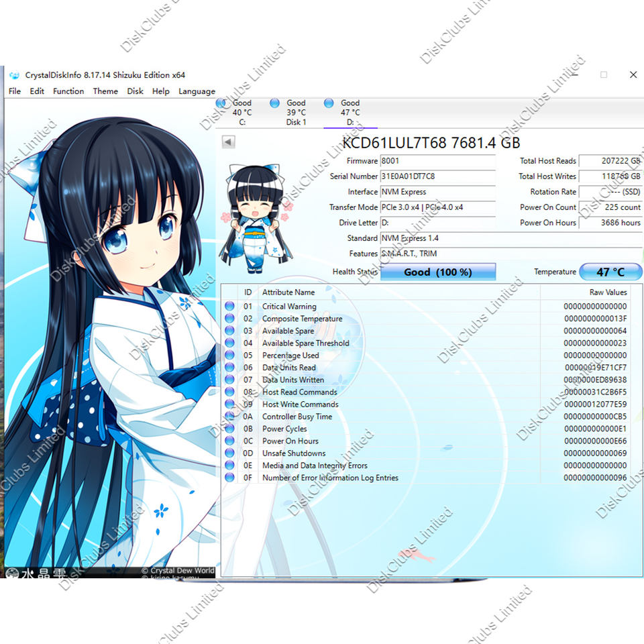Click Total Host Reads value 207222 GB

tap(610, 161)
